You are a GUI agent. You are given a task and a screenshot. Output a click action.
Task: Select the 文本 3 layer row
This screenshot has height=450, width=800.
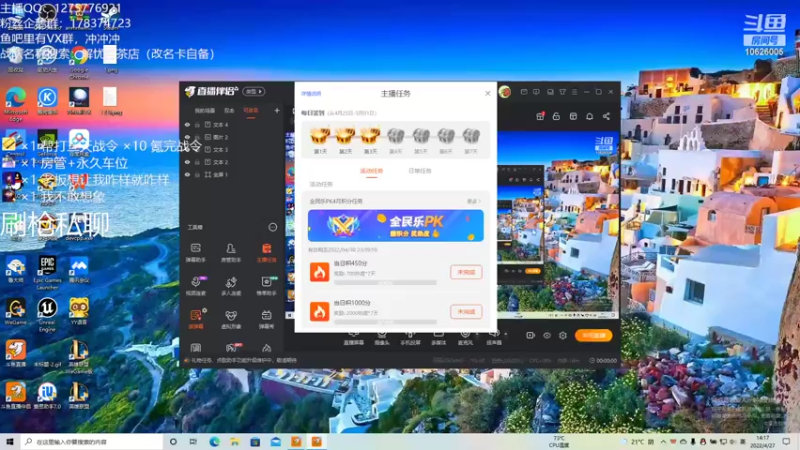233,149
